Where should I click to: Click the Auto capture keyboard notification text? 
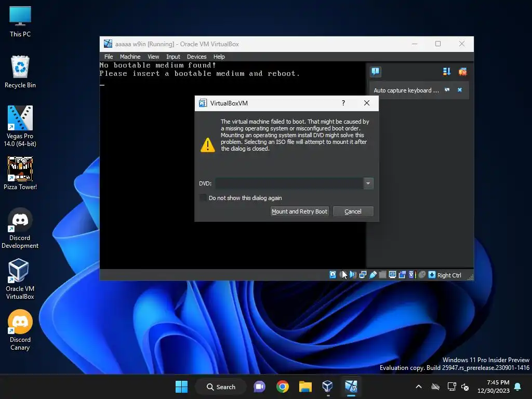pyautogui.click(x=406, y=90)
